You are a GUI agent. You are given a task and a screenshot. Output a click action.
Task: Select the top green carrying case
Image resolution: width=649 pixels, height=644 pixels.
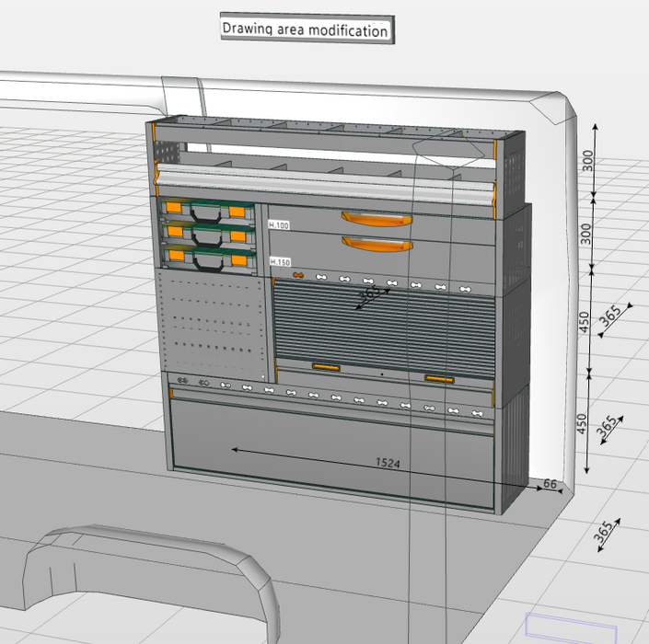207,210
